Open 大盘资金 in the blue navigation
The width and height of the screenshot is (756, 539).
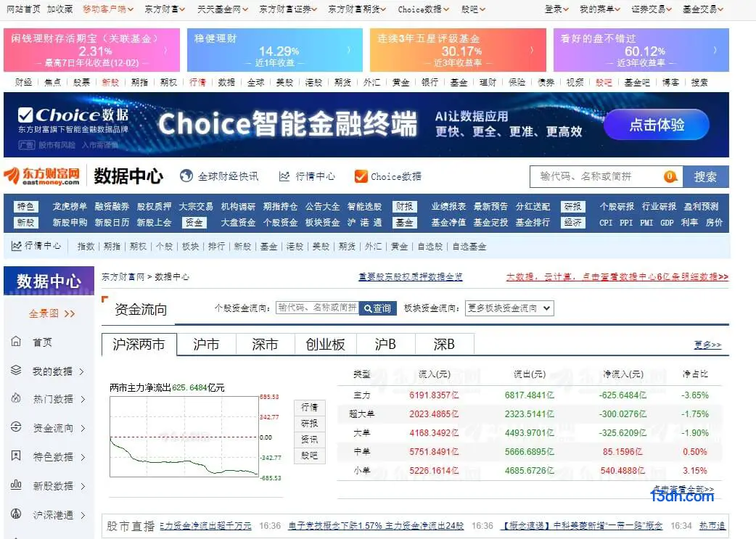click(x=238, y=222)
